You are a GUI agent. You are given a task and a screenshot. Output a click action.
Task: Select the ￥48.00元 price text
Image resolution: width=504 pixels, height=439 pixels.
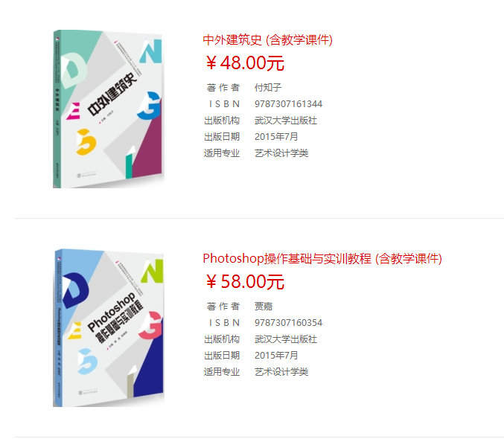coord(245,63)
